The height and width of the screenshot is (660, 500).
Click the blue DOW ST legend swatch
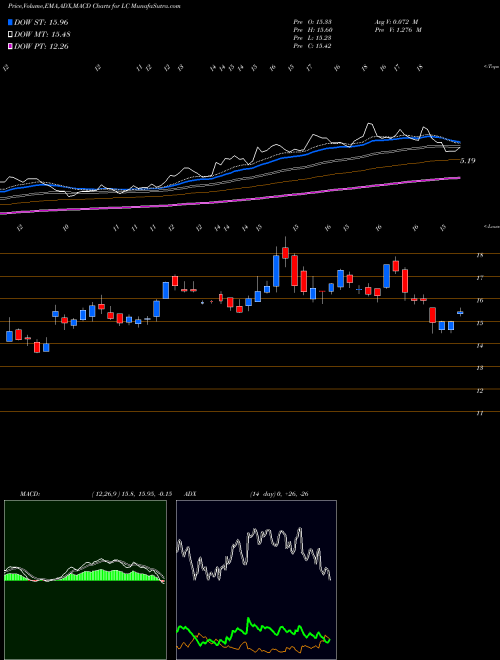click(x=10, y=22)
